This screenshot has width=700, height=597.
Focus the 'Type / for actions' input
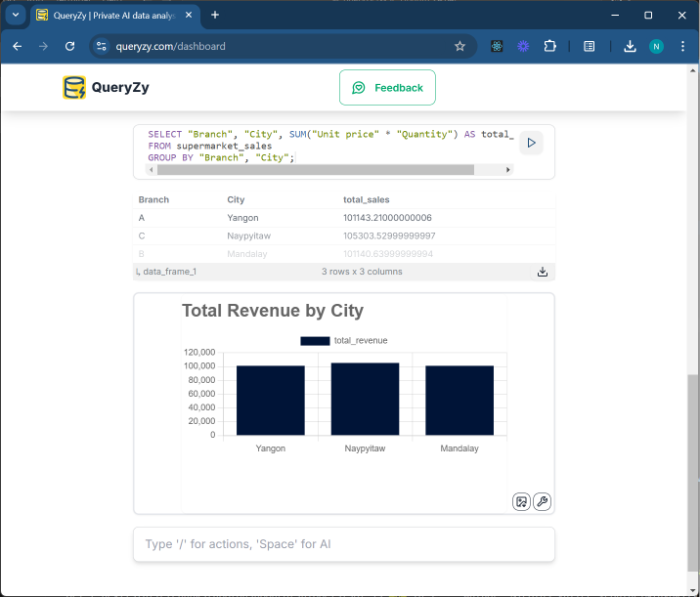[343, 544]
